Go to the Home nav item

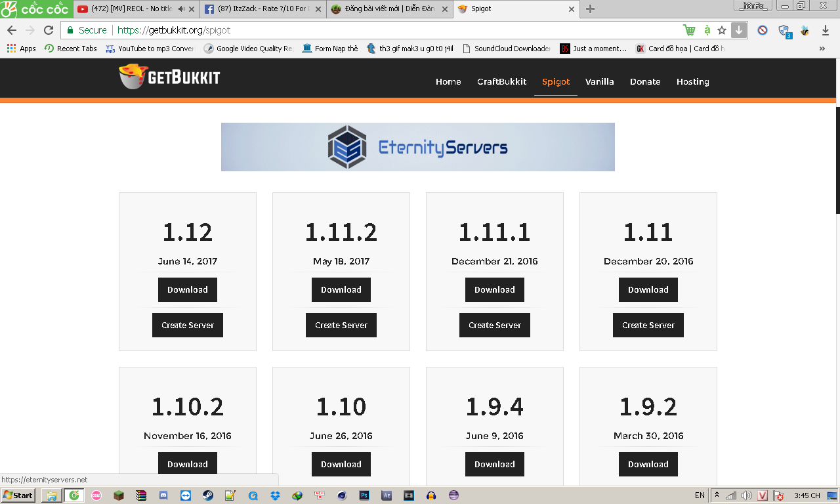448,82
